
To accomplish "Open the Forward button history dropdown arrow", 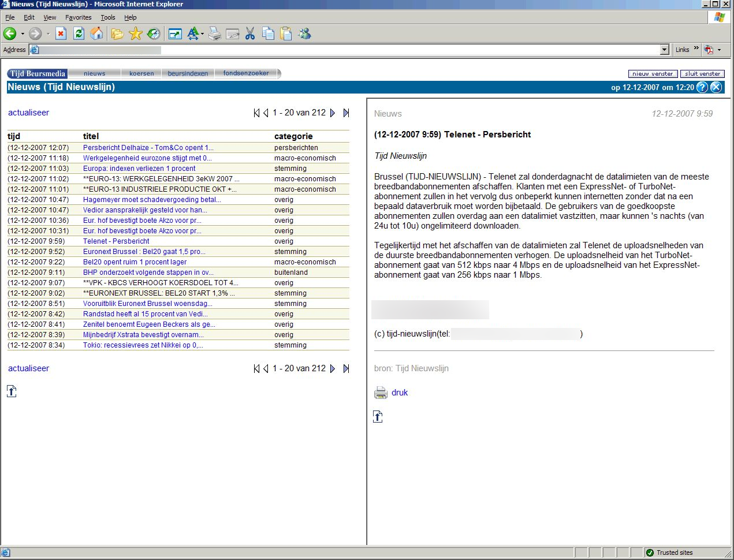I will tap(48, 33).
